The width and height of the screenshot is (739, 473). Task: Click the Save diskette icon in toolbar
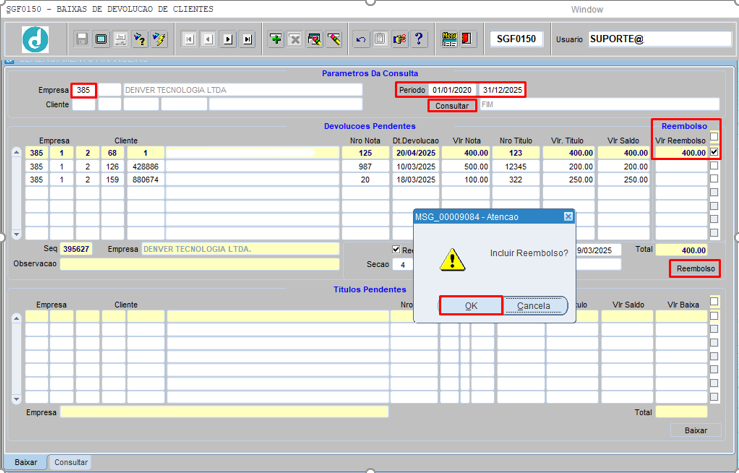[x=82, y=39]
